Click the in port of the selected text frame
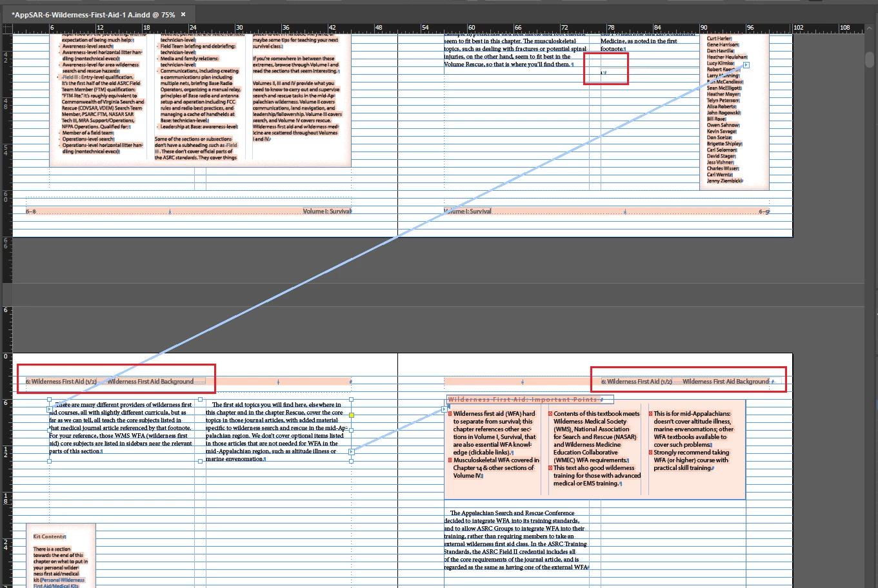 [x=50, y=409]
